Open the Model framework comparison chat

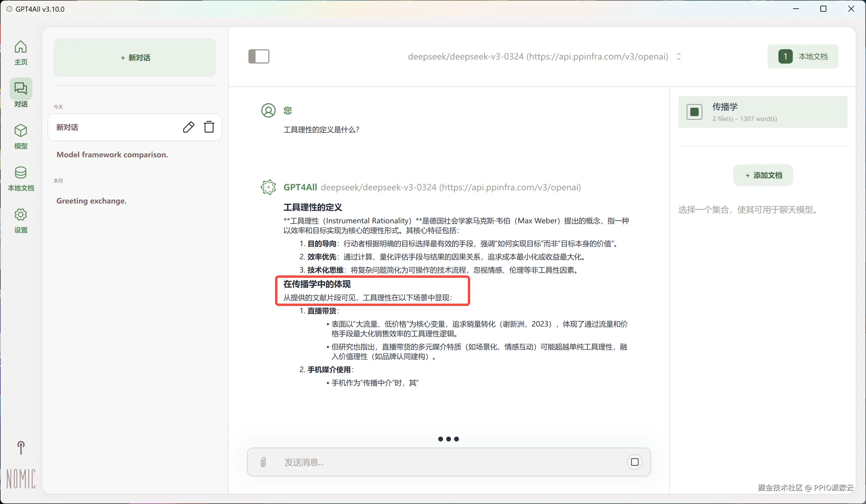[x=112, y=154]
